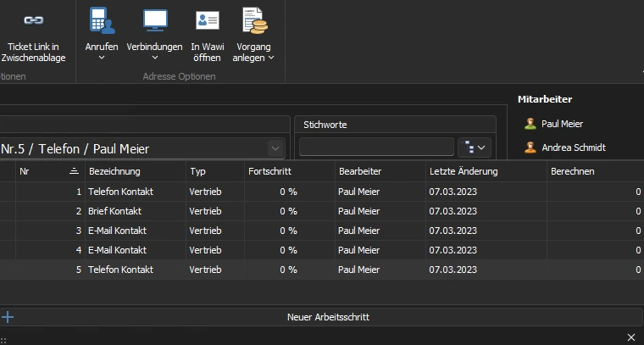Select employee icon next to Paul Meier
The width and height of the screenshot is (644, 345).
[x=530, y=124]
